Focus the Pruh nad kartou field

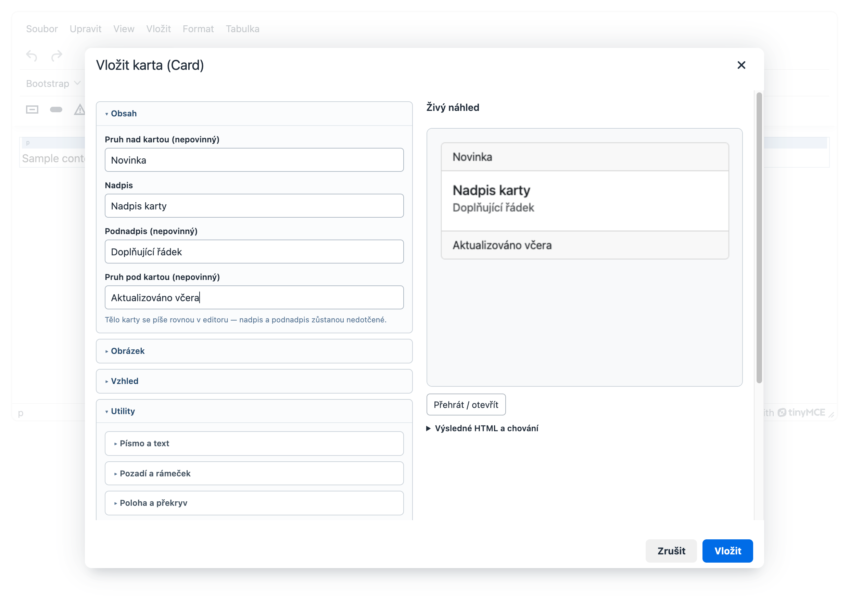pos(254,160)
